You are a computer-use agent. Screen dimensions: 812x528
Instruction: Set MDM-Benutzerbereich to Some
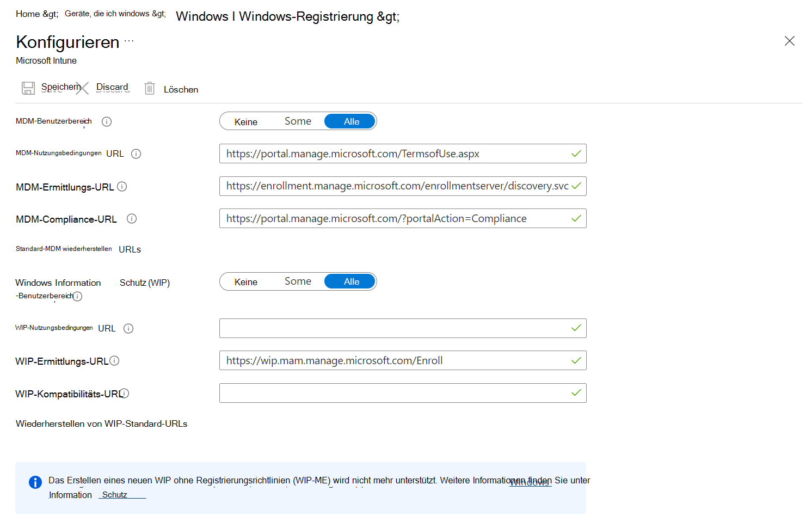click(x=298, y=121)
